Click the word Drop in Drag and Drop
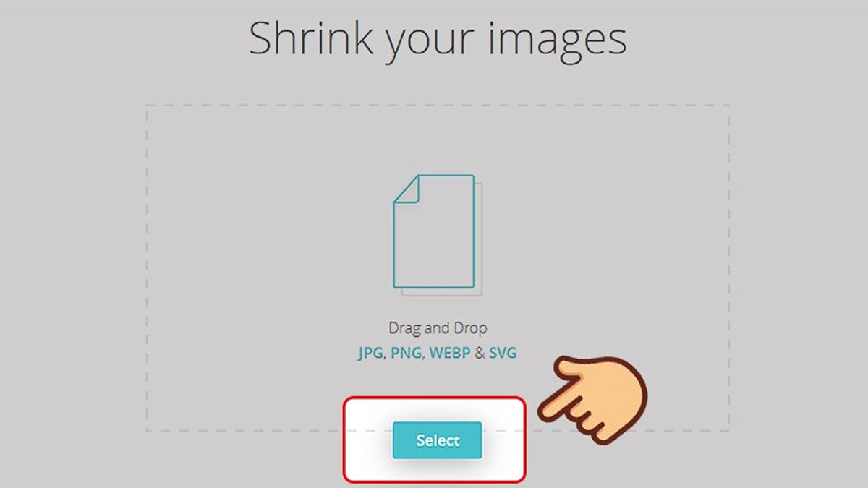The image size is (868, 488). click(471, 328)
